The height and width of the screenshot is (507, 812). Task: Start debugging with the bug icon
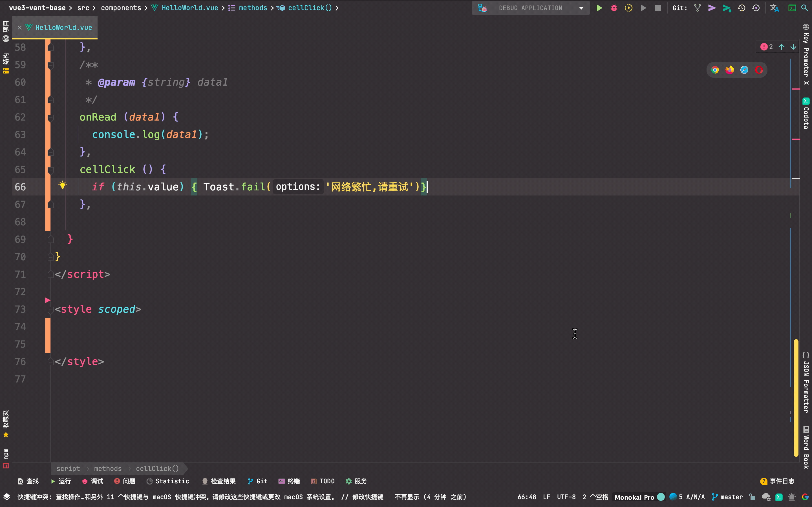[614, 8]
